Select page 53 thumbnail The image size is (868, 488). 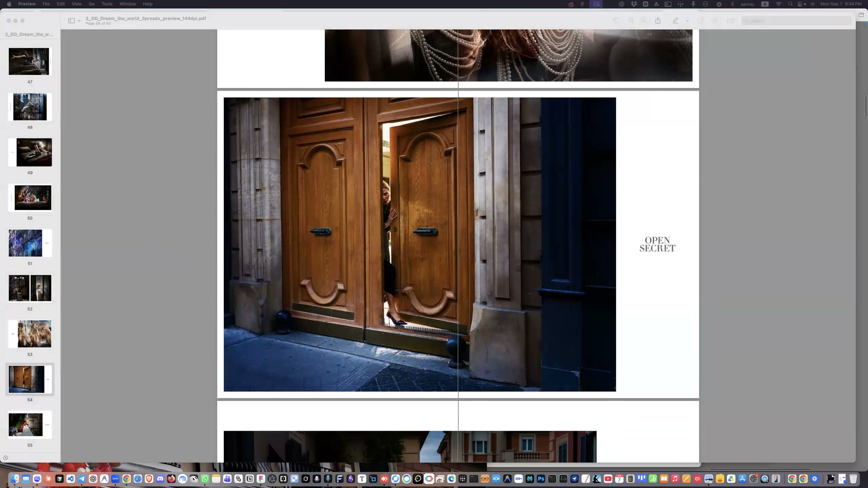tap(30, 334)
